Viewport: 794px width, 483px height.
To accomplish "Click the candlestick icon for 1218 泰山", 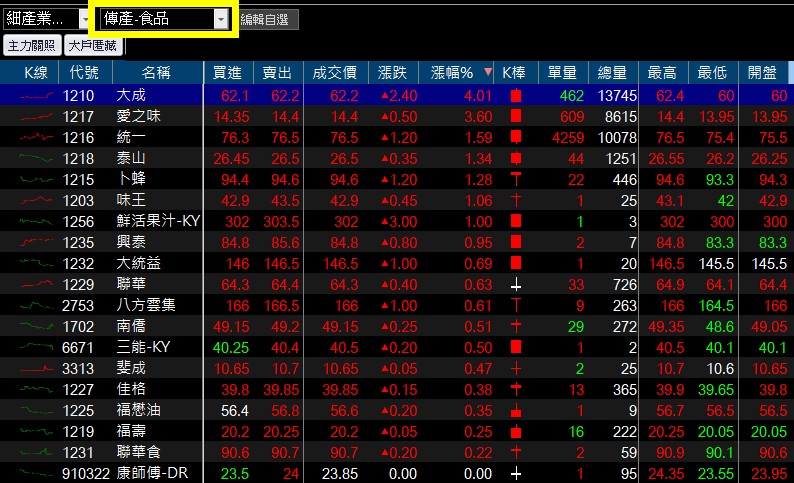I will (x=516, y=158).
